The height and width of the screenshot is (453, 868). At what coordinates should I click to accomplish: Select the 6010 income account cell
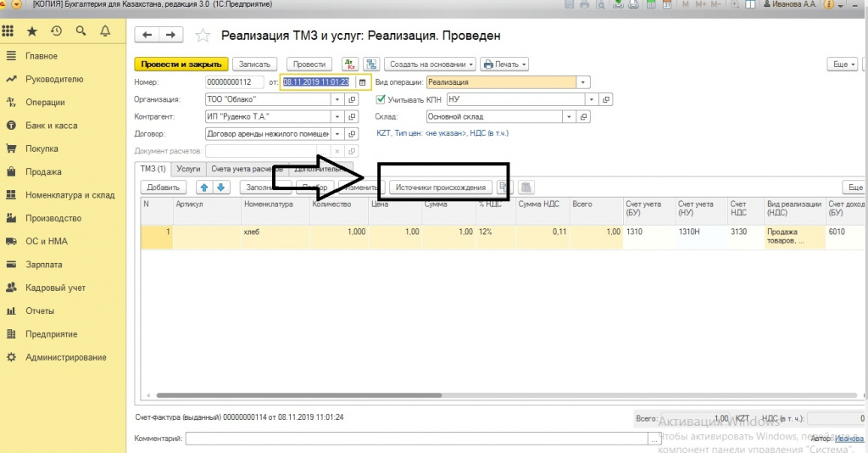(845, 237)
